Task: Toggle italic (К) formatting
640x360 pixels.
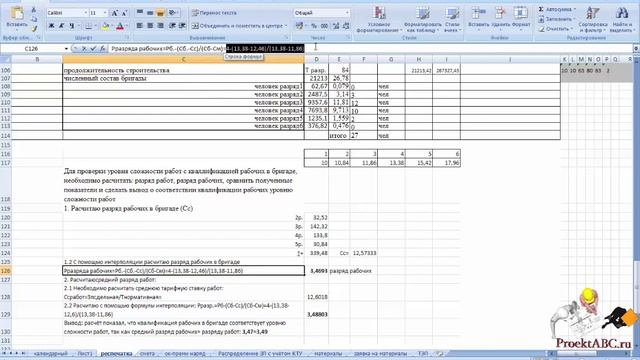Action: coord(61,26)
